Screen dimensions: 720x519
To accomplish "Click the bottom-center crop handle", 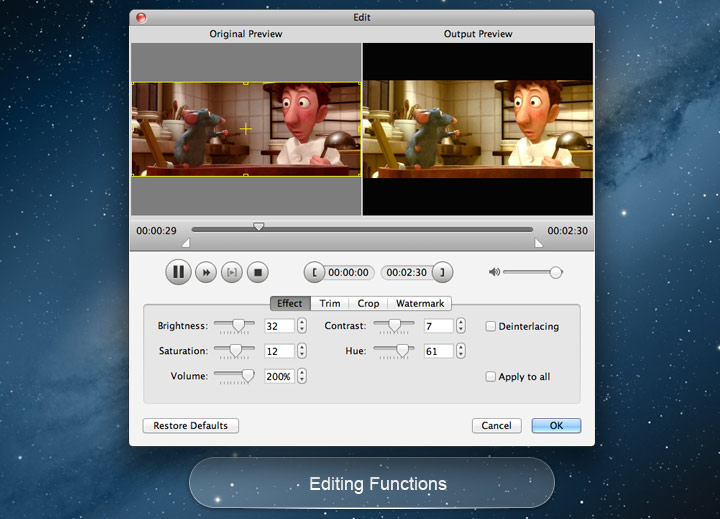I will click(246, 175).
